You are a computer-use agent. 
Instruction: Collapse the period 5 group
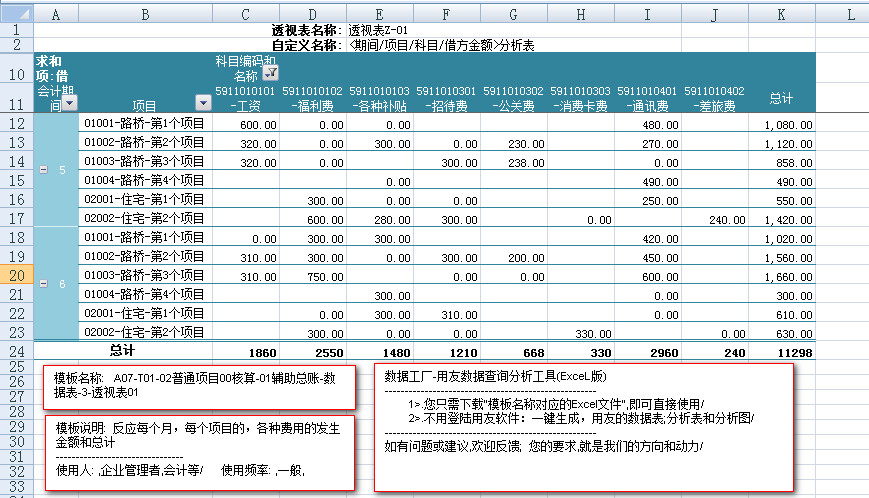(42, 170)
